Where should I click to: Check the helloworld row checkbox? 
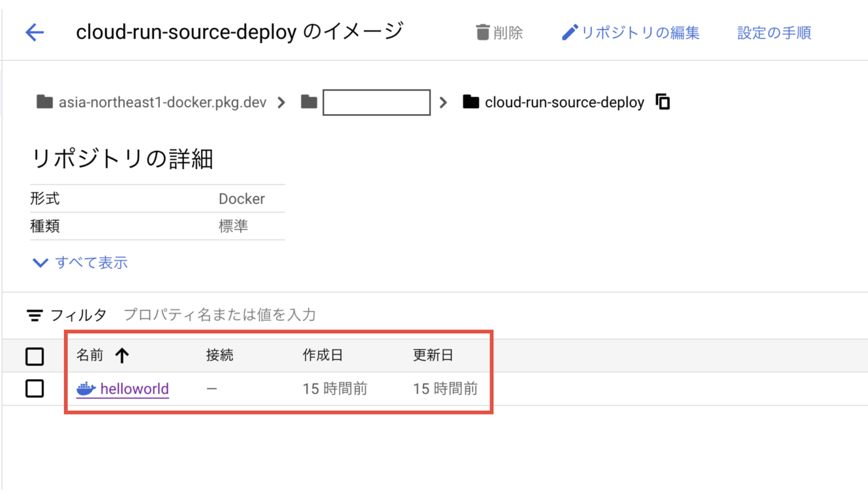click(34, 389)
